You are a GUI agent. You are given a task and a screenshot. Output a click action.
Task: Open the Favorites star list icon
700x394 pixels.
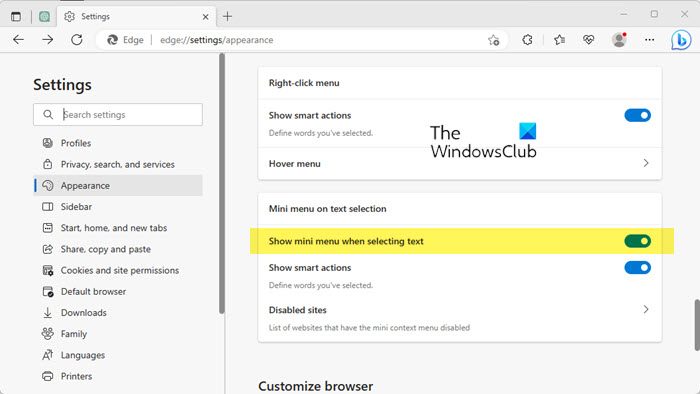[559, 40]
